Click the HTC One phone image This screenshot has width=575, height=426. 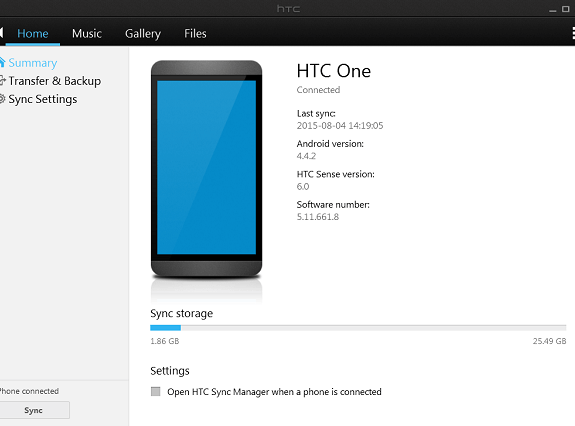tap(206, 169)
